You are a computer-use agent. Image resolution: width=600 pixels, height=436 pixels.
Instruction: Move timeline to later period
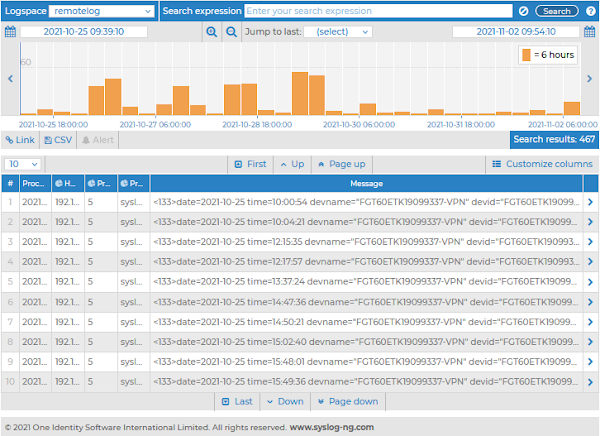coord(589,79)
